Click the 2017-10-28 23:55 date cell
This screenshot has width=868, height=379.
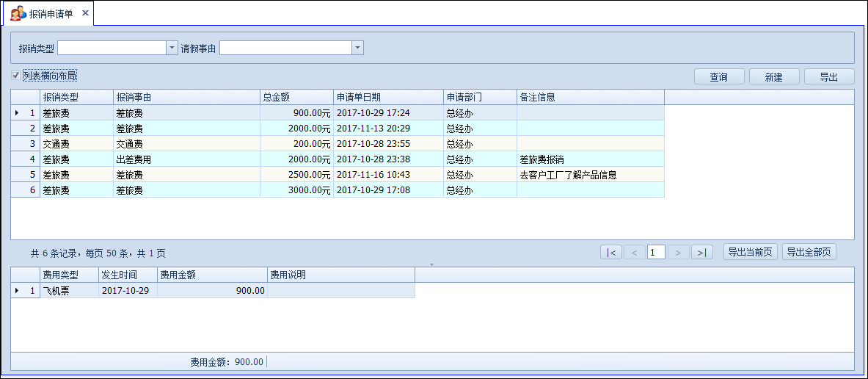(x=388, y=143)
